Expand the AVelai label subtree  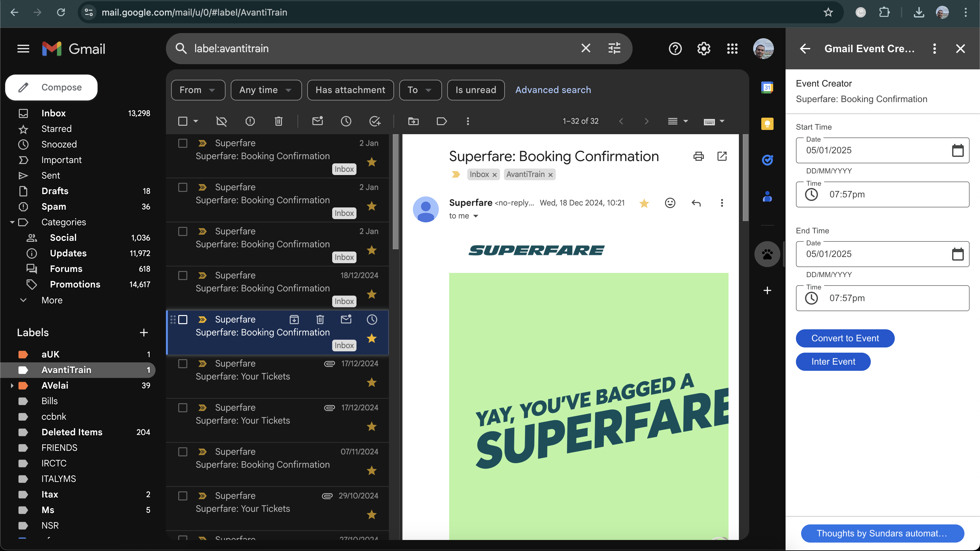12,385
